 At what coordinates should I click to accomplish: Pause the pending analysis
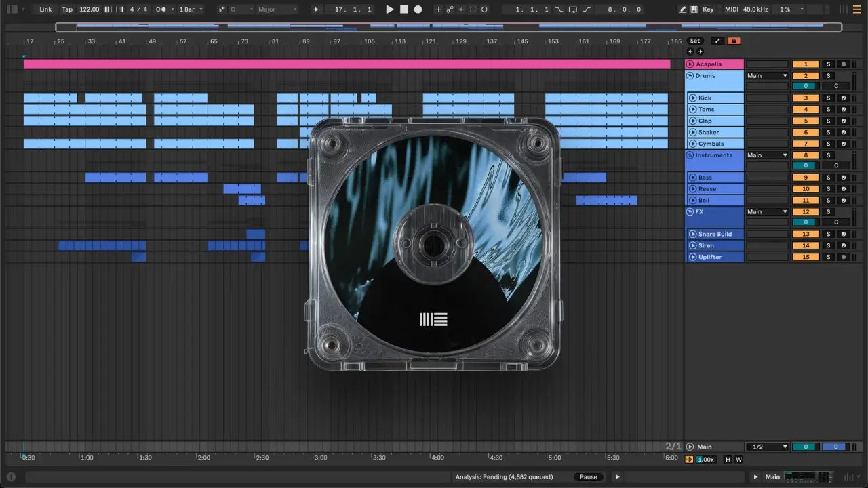[x=588, y=477]
